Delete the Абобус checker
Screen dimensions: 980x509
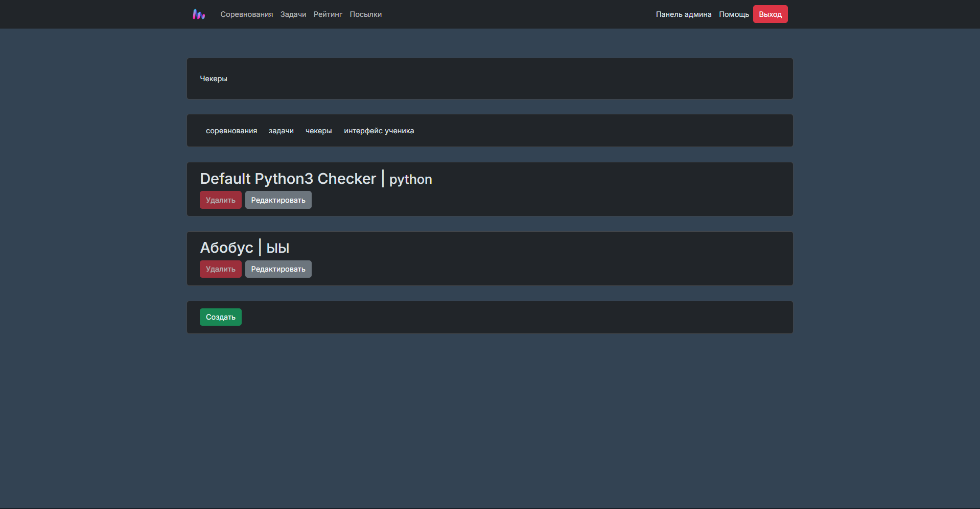click(221, 269)
